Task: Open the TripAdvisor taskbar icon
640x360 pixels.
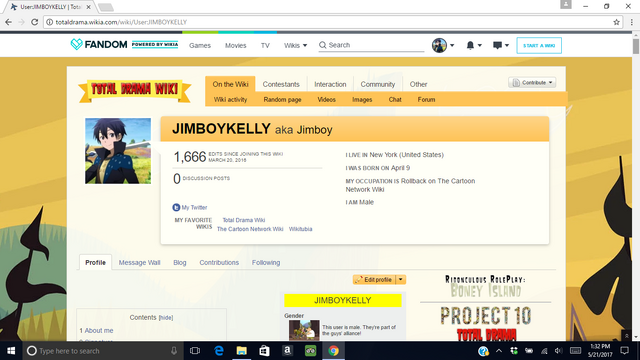Action: [310, 351]
